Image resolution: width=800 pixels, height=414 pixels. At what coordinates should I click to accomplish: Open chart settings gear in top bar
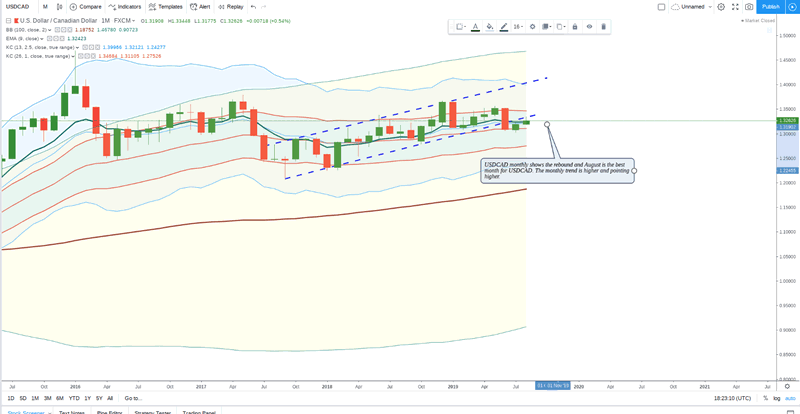(x=720, y=6)
